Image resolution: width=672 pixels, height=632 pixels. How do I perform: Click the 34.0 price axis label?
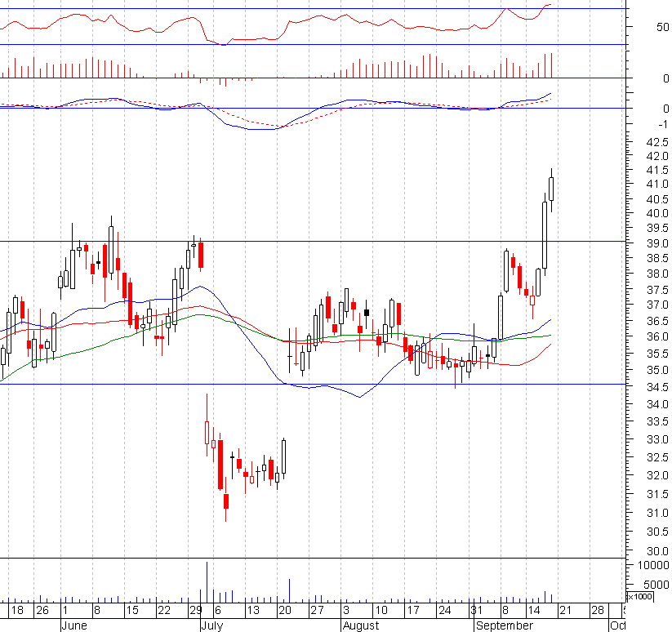657,404
